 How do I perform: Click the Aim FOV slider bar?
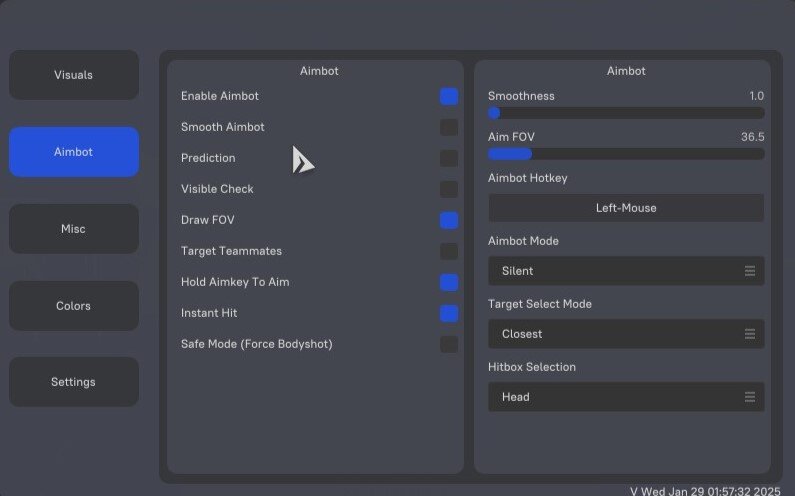click(626, 154)
